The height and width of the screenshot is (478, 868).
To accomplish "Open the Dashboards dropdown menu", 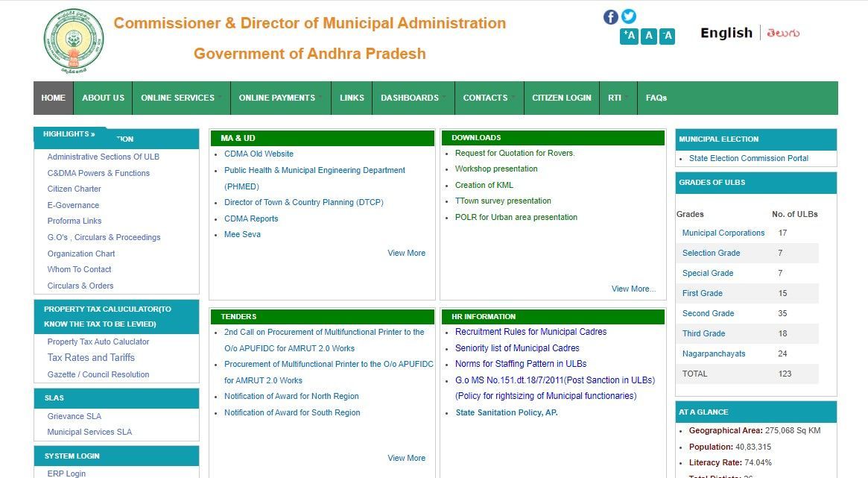I will point(410,98).
